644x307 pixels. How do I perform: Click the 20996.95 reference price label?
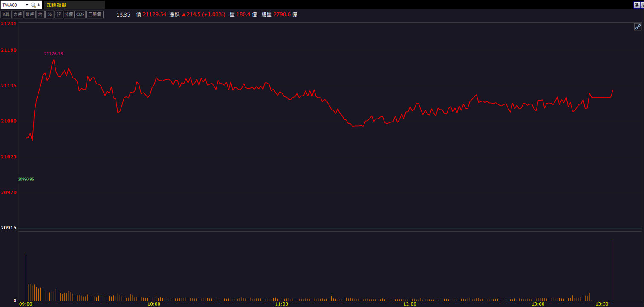point(26,179)
